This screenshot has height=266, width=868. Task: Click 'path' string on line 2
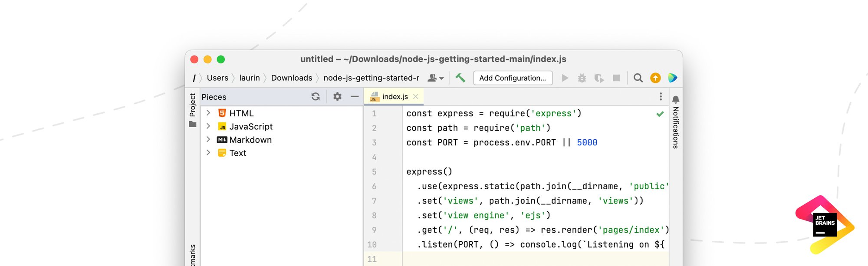530,128
